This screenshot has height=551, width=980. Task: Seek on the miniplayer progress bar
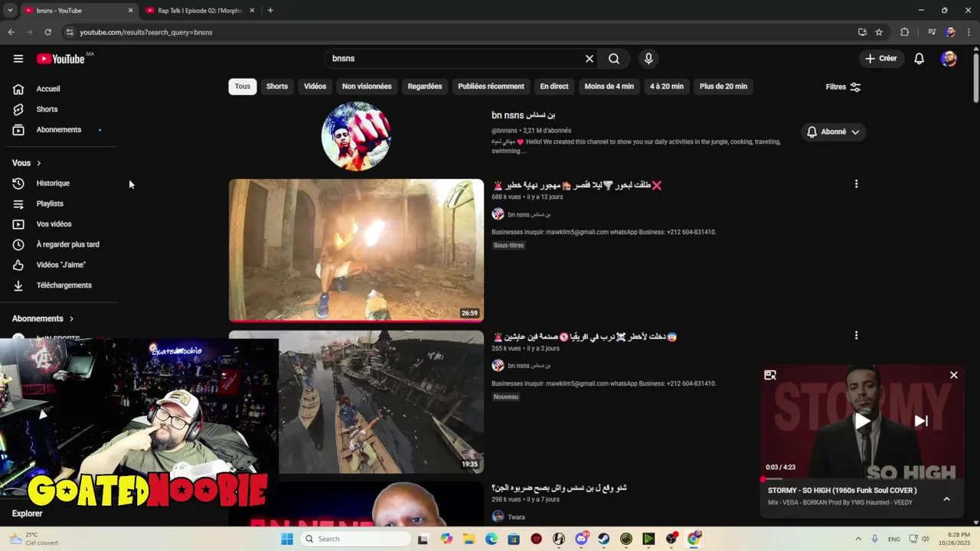(862, 479)
